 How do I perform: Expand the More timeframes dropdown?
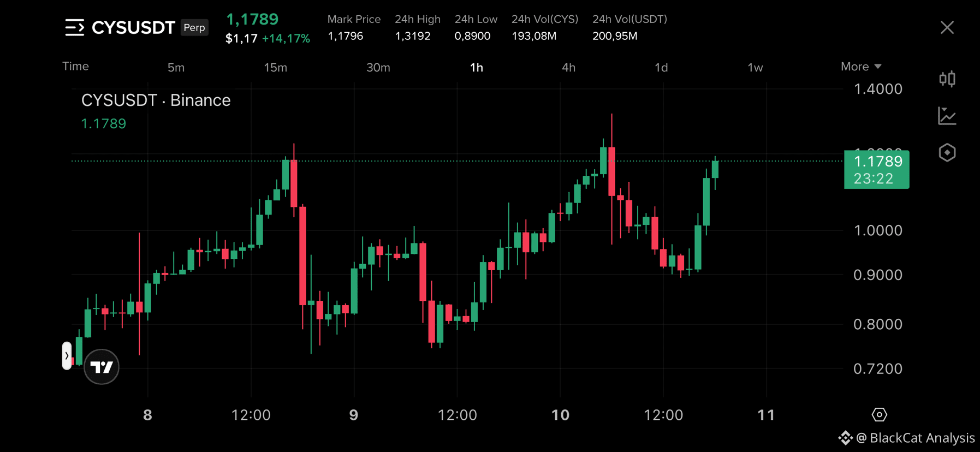click(861, 67)
